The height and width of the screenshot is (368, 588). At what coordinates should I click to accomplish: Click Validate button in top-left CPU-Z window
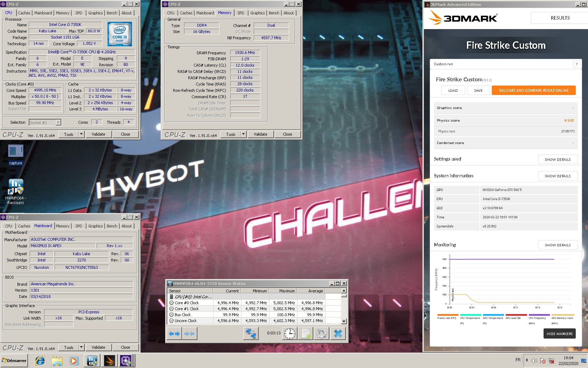98,134
